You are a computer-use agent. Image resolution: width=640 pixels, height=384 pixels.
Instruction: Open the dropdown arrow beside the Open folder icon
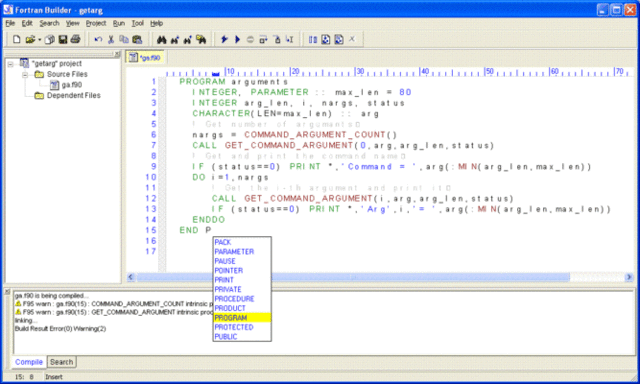coord(40,40)
